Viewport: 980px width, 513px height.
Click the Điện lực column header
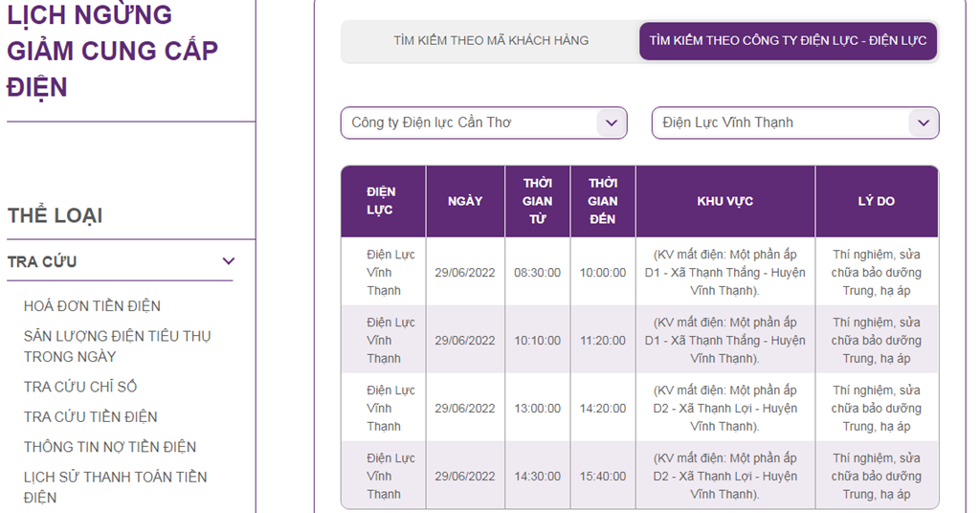click(x=381, y=201)
